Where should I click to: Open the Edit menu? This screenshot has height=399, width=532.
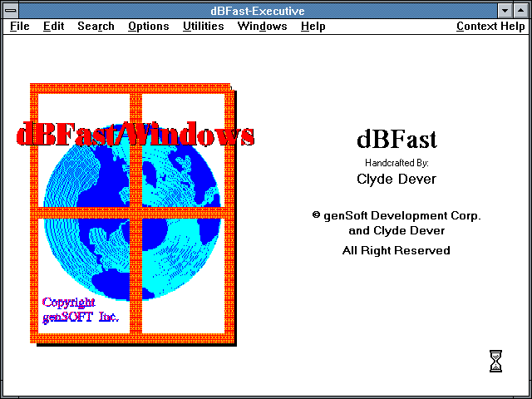(x=53, y=26)
